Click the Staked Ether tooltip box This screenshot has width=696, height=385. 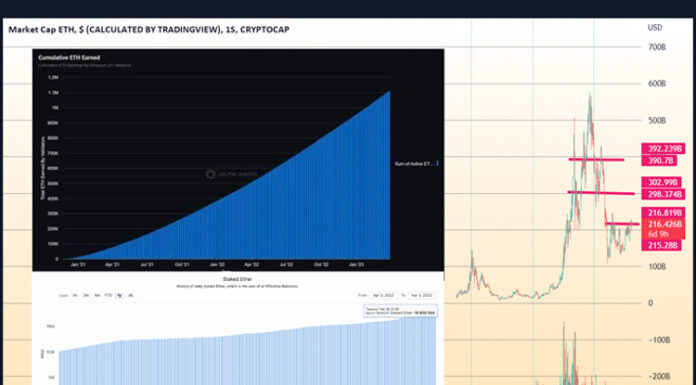pyautogui.click(x=400, y=310)
